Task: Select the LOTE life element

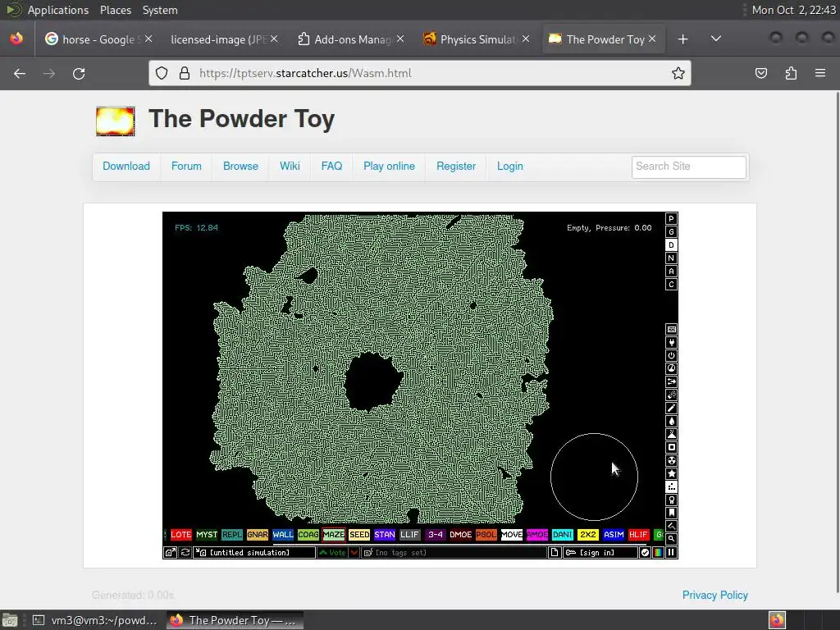Action: (x=180, y=535)
